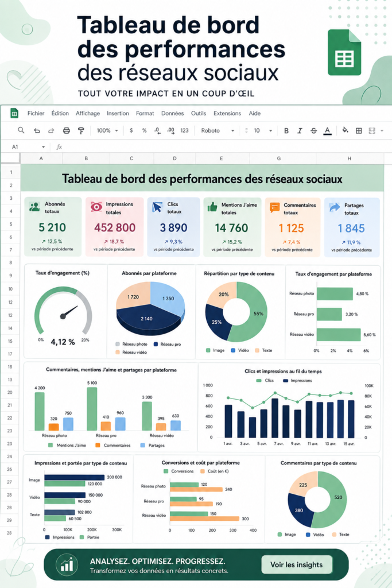392x588 pixels.
Task: Open the Données menu
Action: 172,113
